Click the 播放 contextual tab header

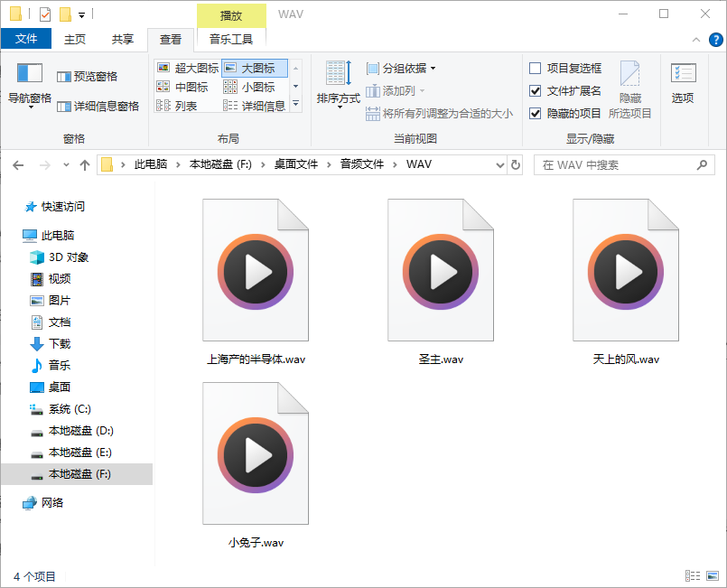[x=231, y=15]
